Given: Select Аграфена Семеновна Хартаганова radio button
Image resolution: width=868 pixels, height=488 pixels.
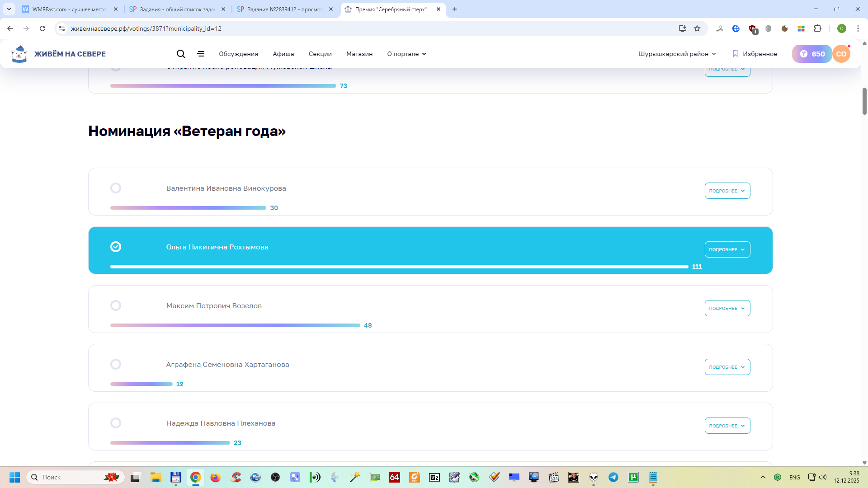Looking at the screenshot, I should point(116,364).
